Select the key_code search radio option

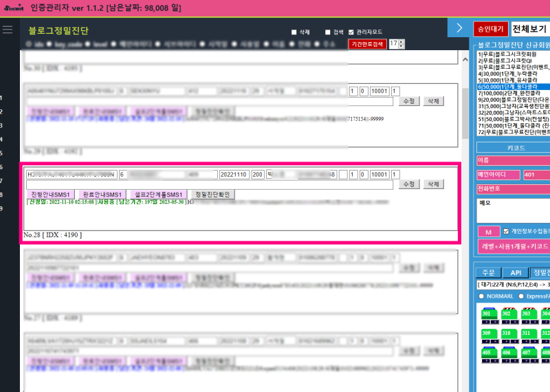pos(49,44)
